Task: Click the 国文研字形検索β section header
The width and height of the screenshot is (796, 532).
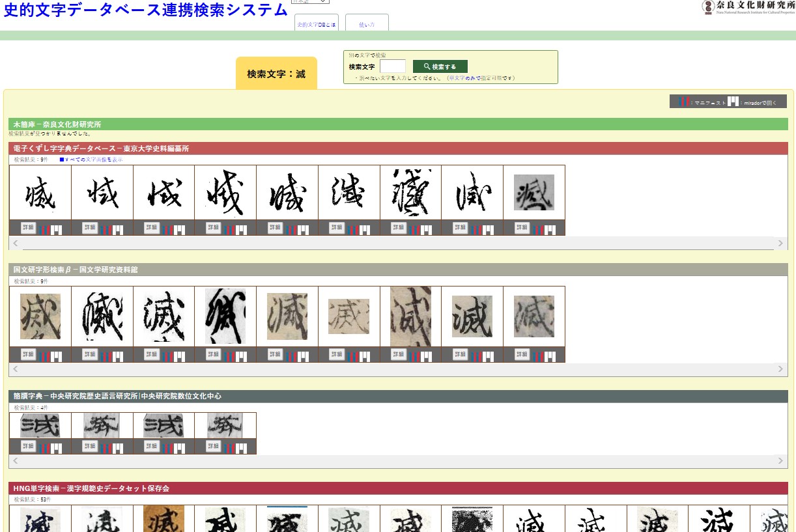Action: point(398,270)
